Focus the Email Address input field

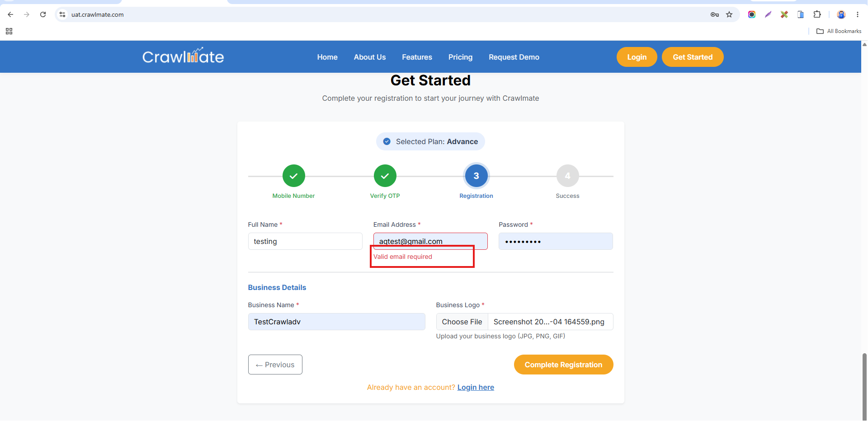click(x=430, y=241)
